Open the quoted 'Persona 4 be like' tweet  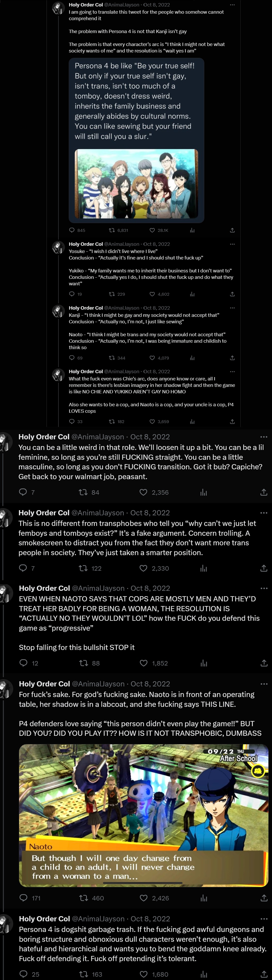[x=136, y=101]
